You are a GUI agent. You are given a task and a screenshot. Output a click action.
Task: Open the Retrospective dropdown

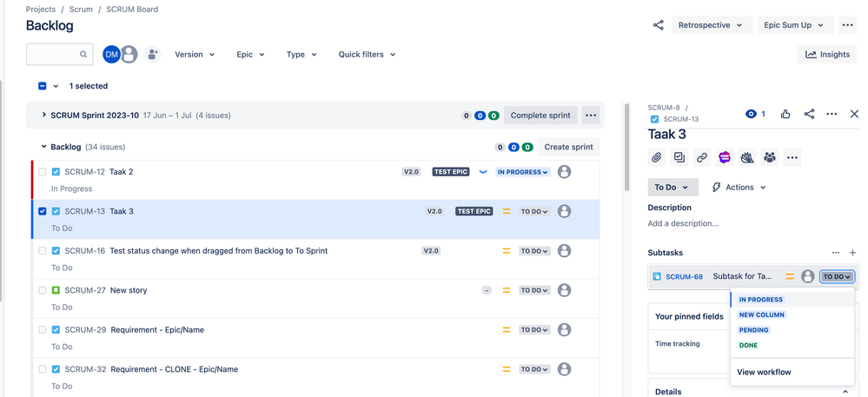[x=712, y=25]
